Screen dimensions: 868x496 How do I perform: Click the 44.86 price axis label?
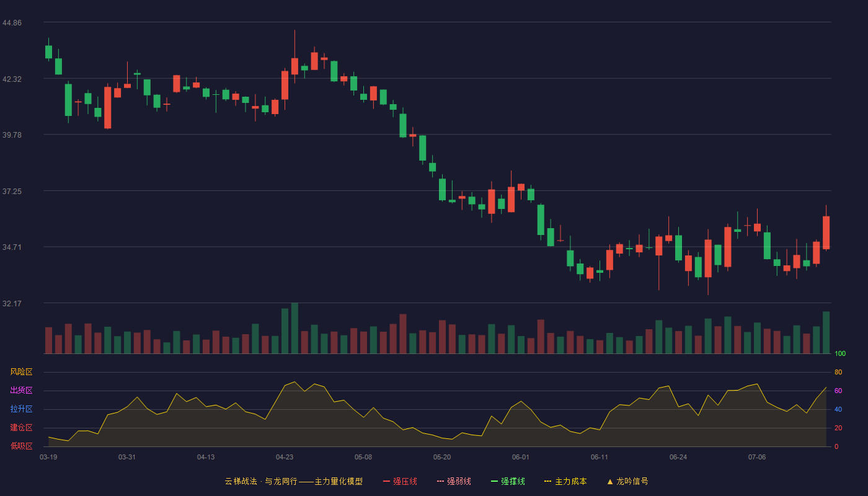point(12,23)
